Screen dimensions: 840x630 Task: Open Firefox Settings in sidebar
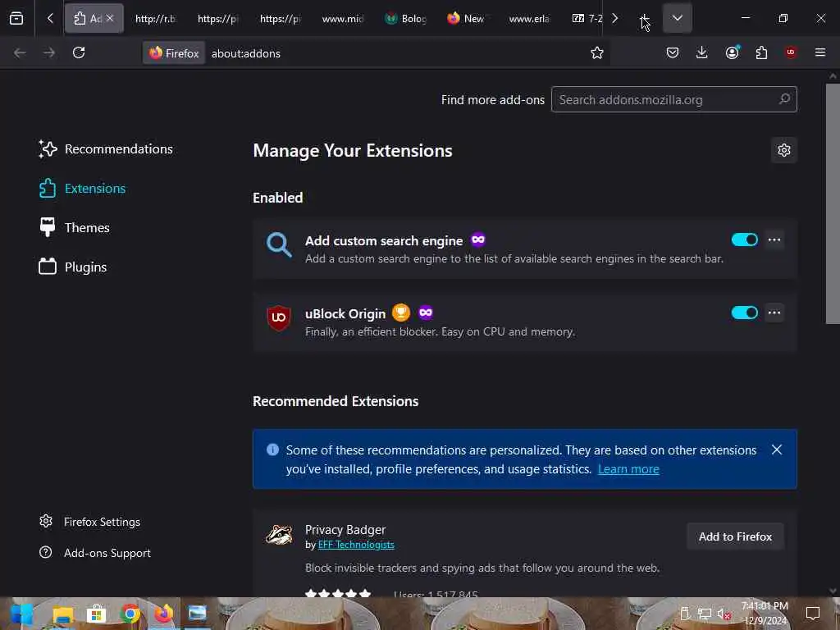(90, 522)
